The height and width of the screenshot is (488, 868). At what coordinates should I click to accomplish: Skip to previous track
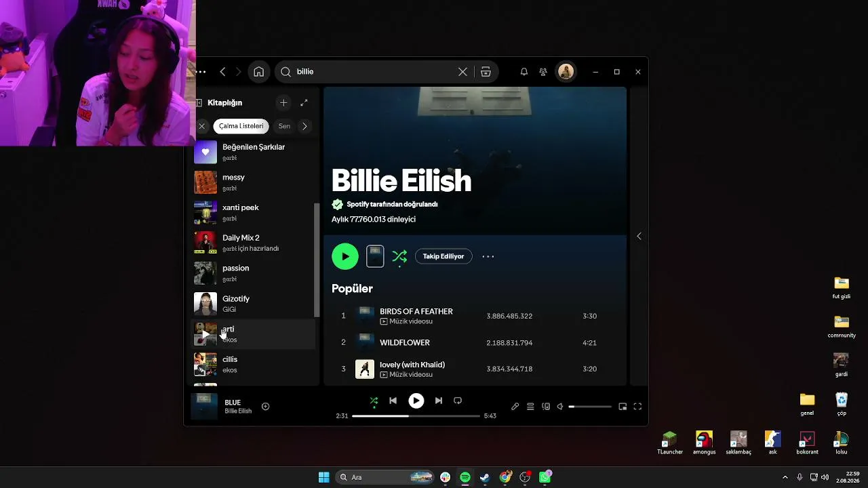click(x=393, y=401)
